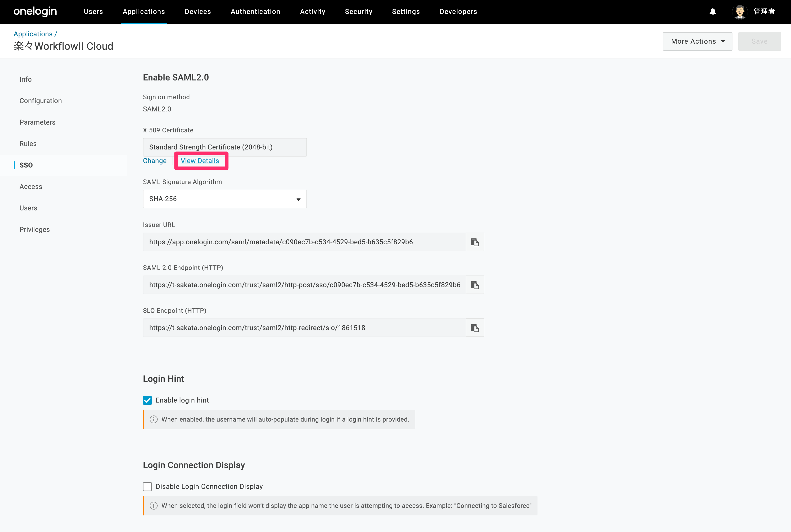Uncheck Enable login hint
Image resolution: width=791 pixels, height=532 pixels.
click(x=147, y=400)
